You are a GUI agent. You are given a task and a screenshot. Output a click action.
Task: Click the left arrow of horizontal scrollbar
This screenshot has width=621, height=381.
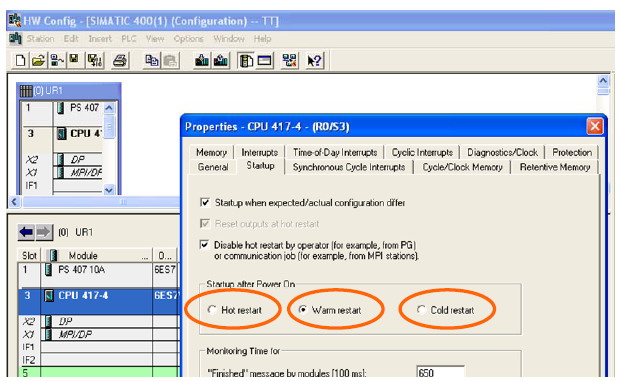tap(15, 202)
